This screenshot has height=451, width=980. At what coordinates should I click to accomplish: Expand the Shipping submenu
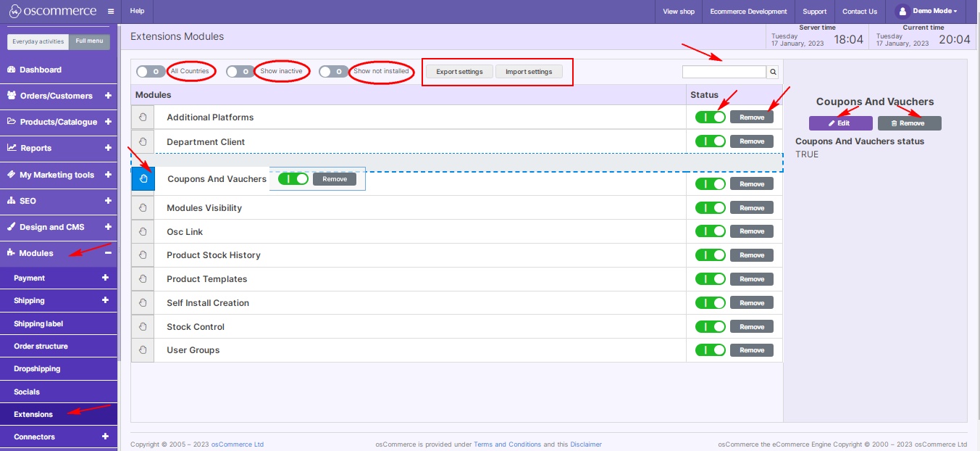[105, 300]
